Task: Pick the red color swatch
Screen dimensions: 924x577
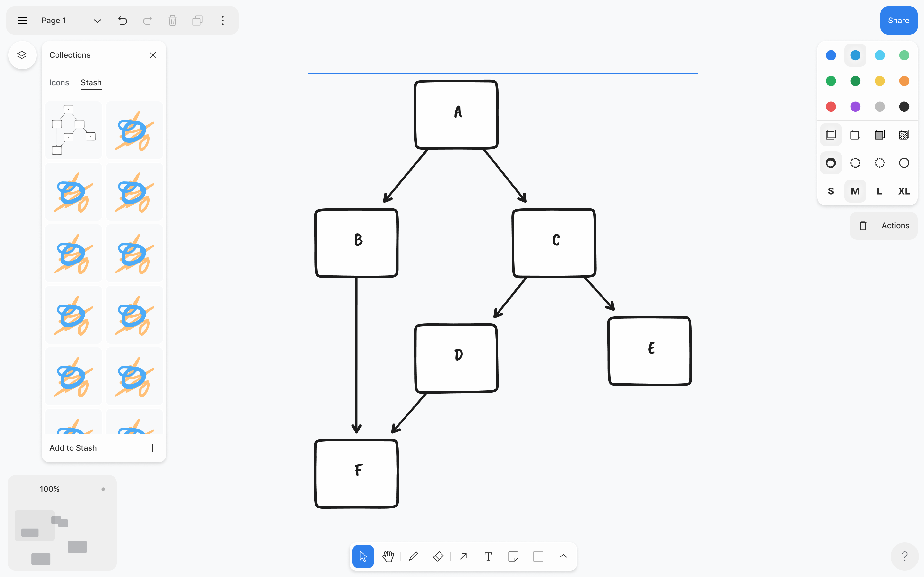Action: (831, 106)
